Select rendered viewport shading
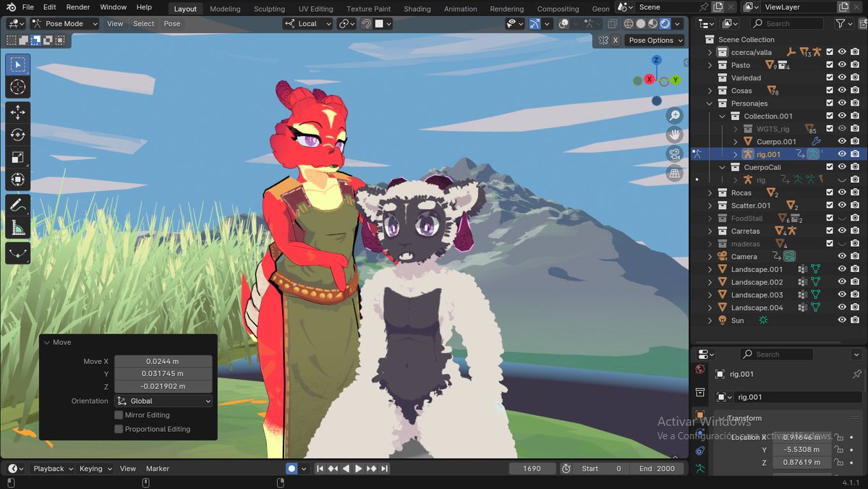 click(x=665, y=24)
